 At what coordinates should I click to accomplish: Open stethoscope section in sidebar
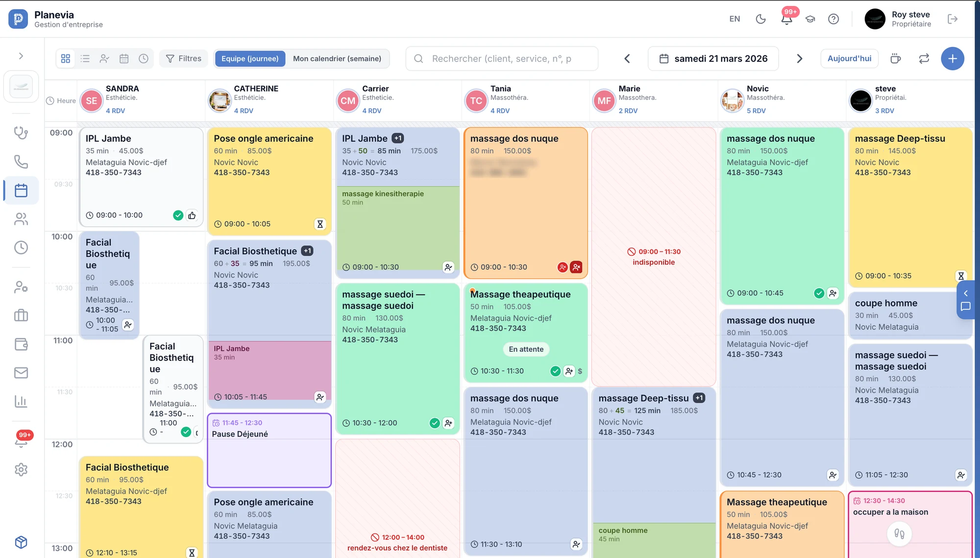[21, 133]
